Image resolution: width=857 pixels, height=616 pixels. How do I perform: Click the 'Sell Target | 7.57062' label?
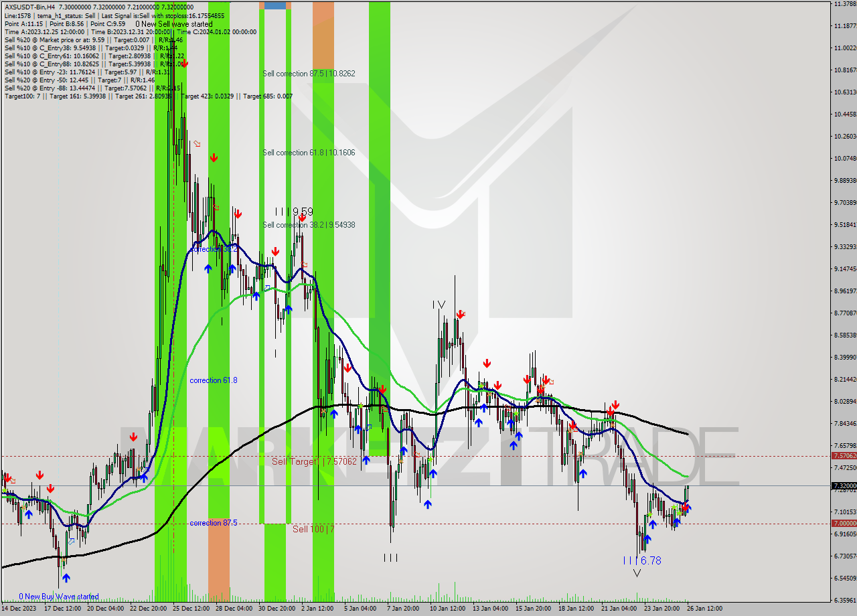pos(314,461)
